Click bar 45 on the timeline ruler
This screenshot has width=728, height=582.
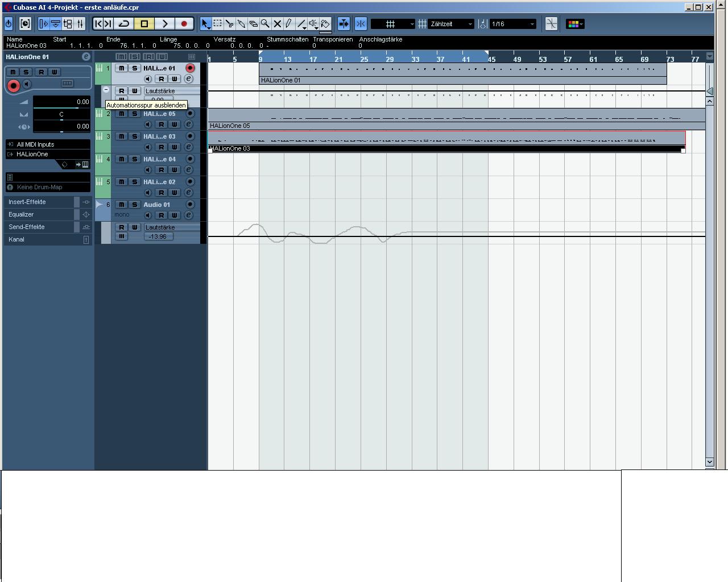coord(491,59)
